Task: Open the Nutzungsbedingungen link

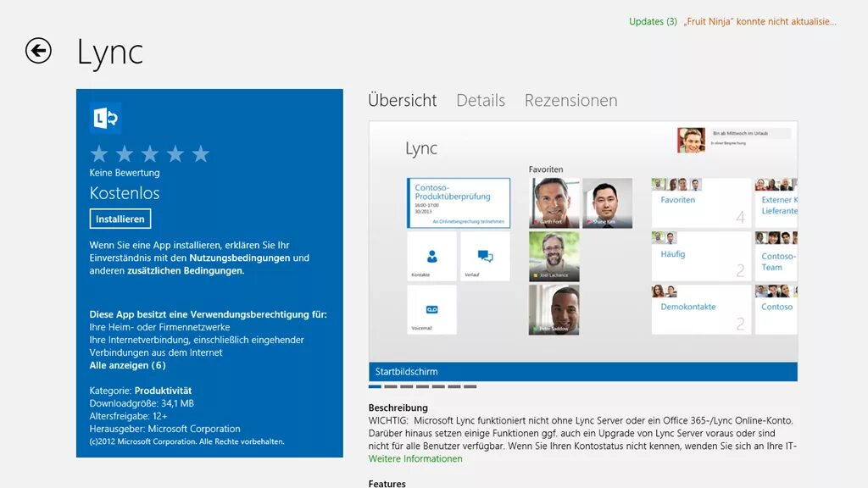Action: tap(240, 258)
